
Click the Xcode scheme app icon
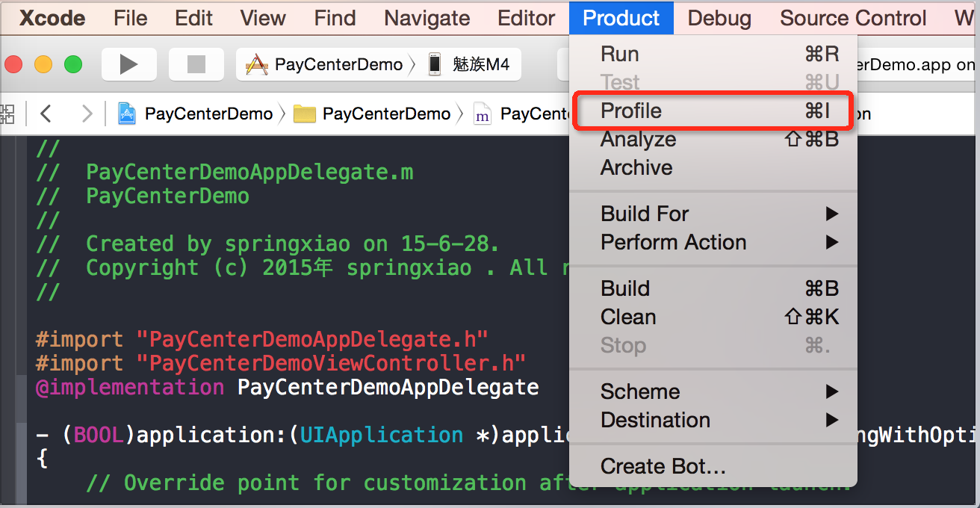(x=257, y=65)
